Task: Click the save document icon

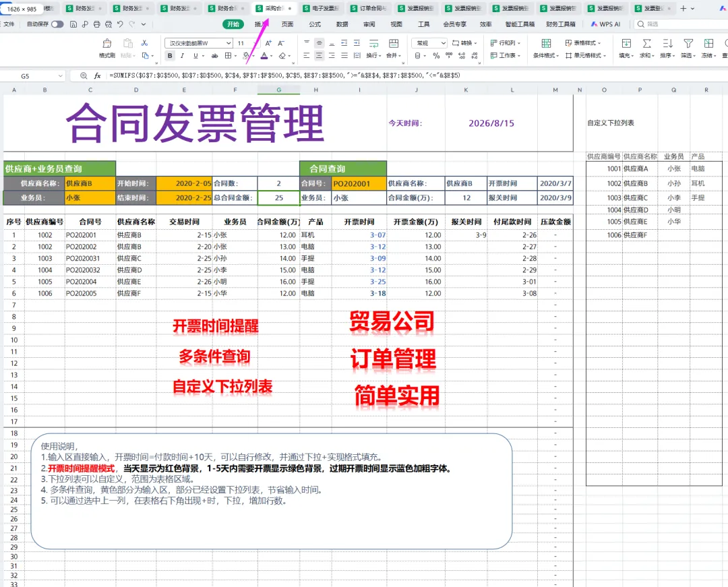Action: tap(73, 24)
